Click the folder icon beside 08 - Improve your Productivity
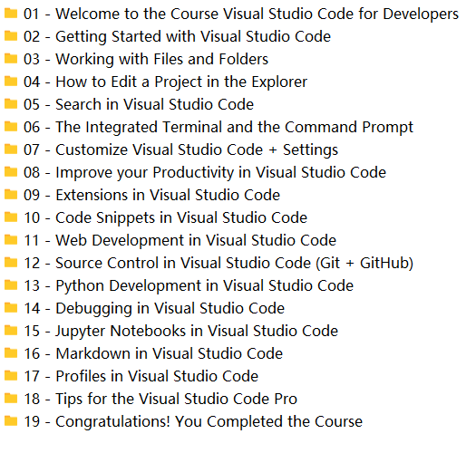 11,172
